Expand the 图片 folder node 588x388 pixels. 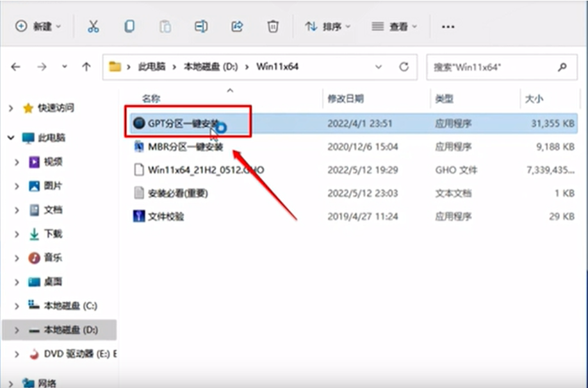tap(17, 186)
